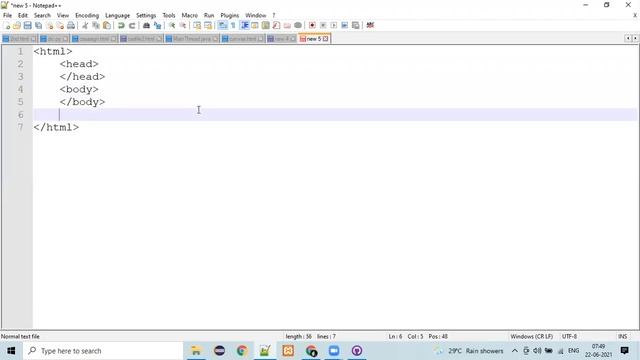Toggle synchronized vertical scrolling
This screenshot has width=640, height=360.
pyautogui.click(x=197, y=25)
